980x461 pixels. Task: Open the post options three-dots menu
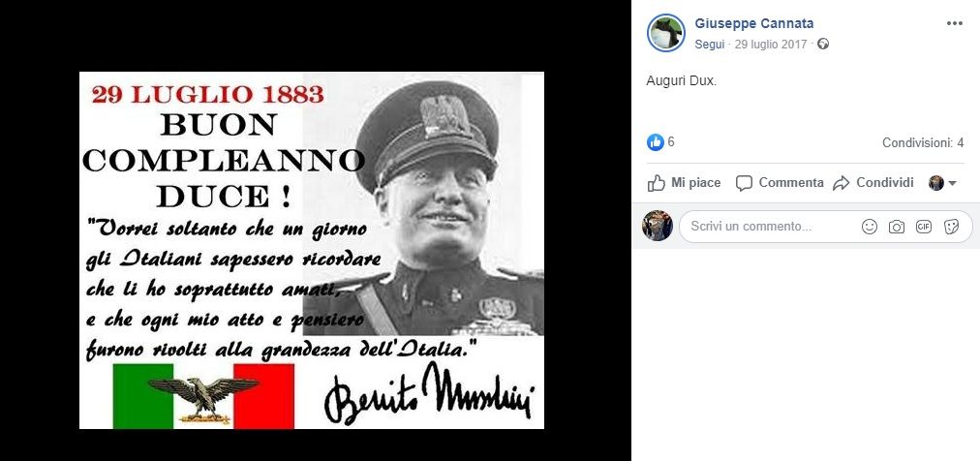955,24
